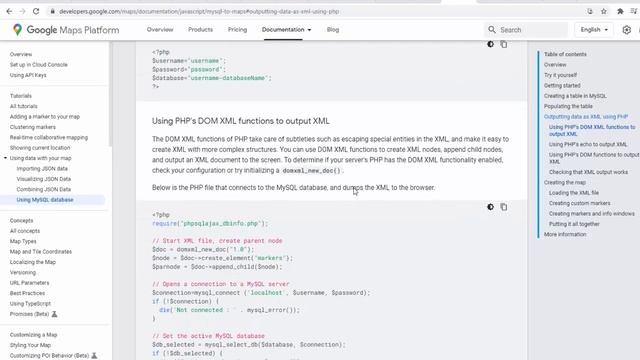
Task: Click the browser forward arrow
Action: click(22, 11)
